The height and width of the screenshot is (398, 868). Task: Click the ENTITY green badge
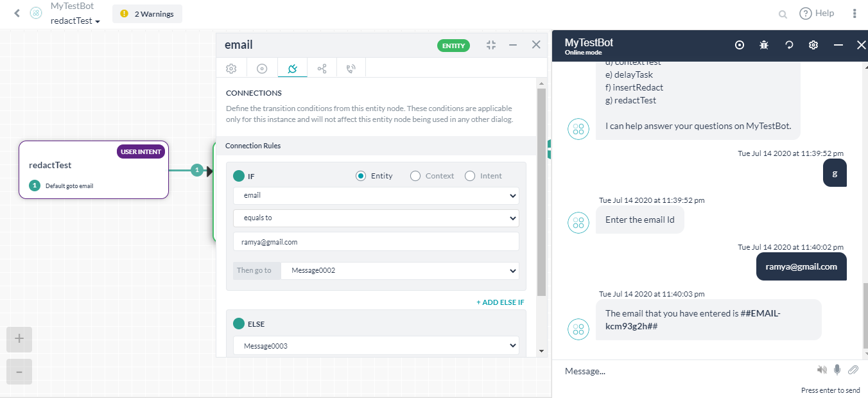(453, 46)
